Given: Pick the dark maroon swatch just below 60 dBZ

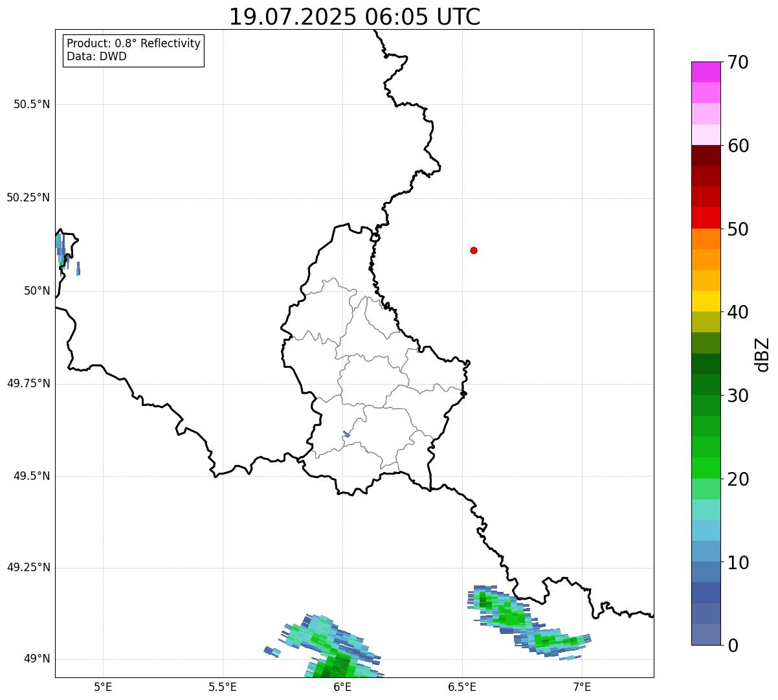Looking at the screenshot, I should (x=706, y=155).
